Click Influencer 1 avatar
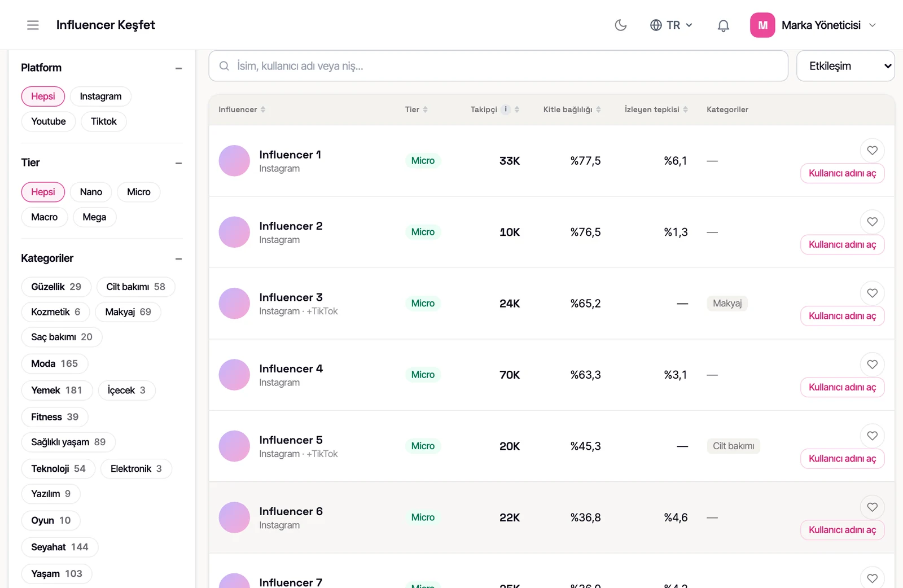The height and width of the screenshot is (588, 903). [x=234, y=161]
